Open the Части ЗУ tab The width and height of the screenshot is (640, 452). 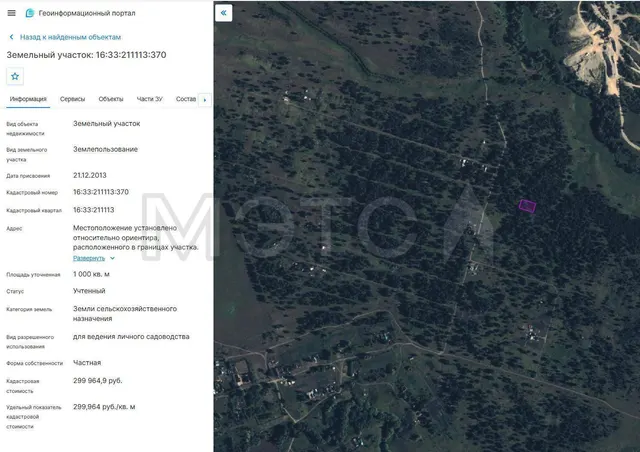149,99
